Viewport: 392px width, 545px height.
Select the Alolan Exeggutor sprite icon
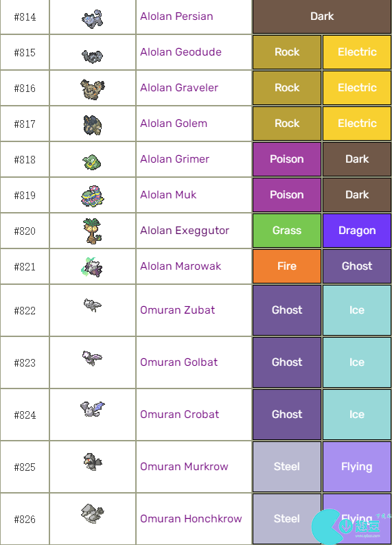(92, 231)
